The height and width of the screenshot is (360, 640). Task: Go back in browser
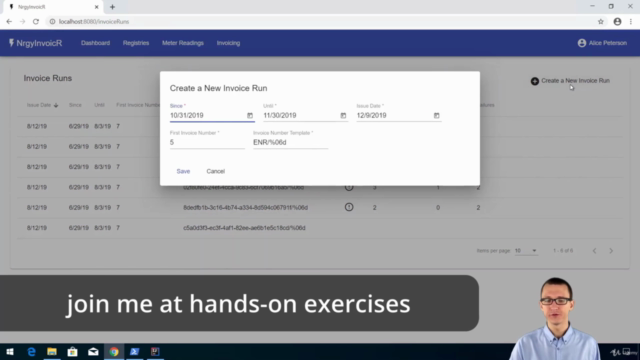coord(9,22)
